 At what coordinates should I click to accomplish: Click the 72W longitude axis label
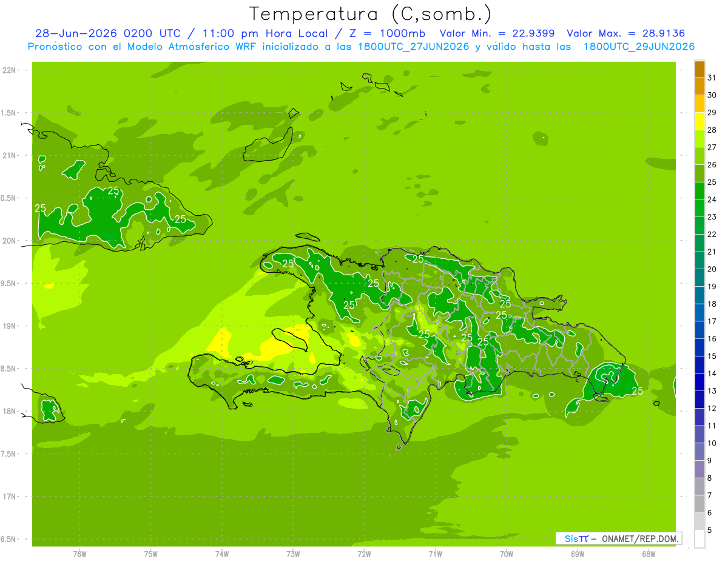(x=364, y=554)
